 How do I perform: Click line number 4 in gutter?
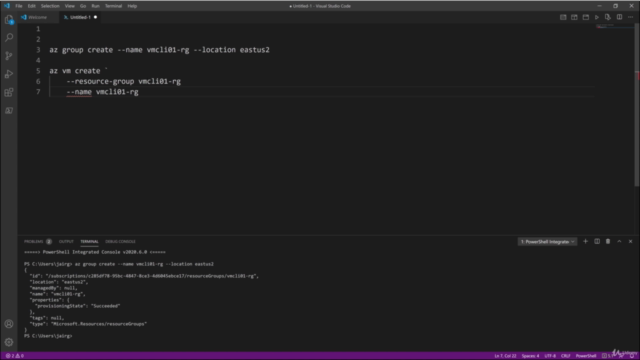coord(38,60)
